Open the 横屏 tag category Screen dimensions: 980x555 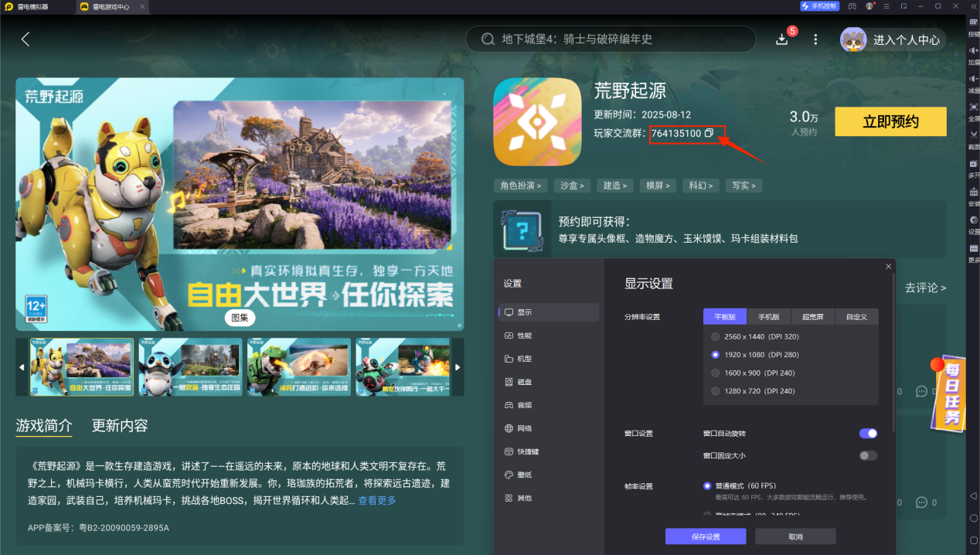pos(658,186)
